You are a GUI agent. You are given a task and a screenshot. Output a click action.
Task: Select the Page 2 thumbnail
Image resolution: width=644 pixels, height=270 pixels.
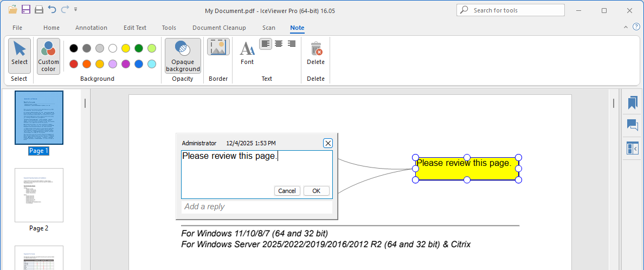(x=39, y=195)
